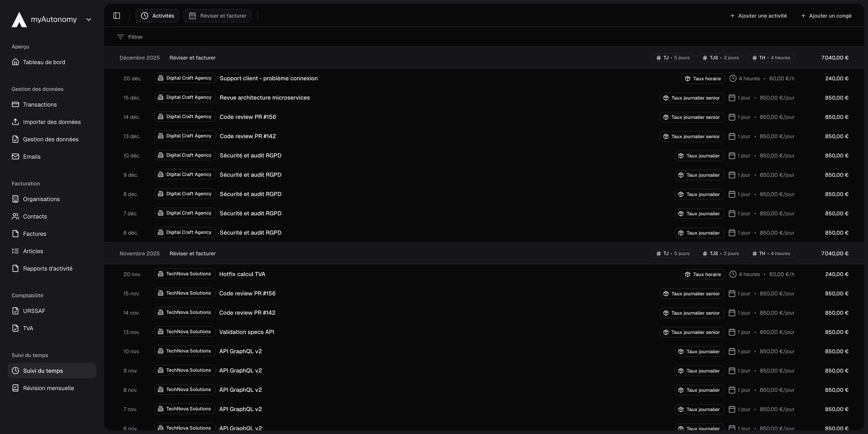The image size is (868, 434).
Task: Switch to the Activités tab
Action: tap(157, 15)
